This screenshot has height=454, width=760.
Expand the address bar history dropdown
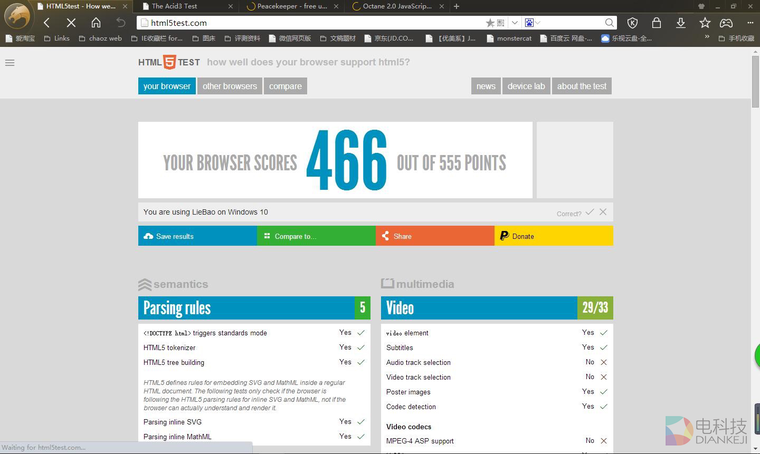(514, 22)
